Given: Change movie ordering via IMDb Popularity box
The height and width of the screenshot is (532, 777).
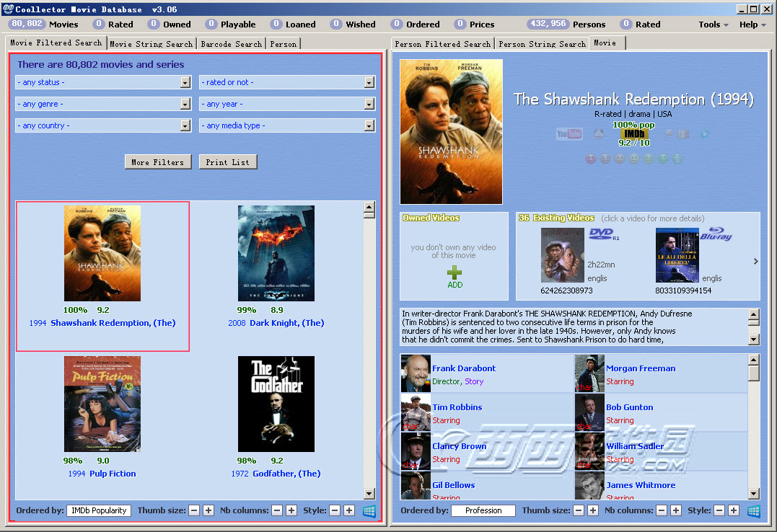Looking at the screenshot, I should tap(99, 510).
